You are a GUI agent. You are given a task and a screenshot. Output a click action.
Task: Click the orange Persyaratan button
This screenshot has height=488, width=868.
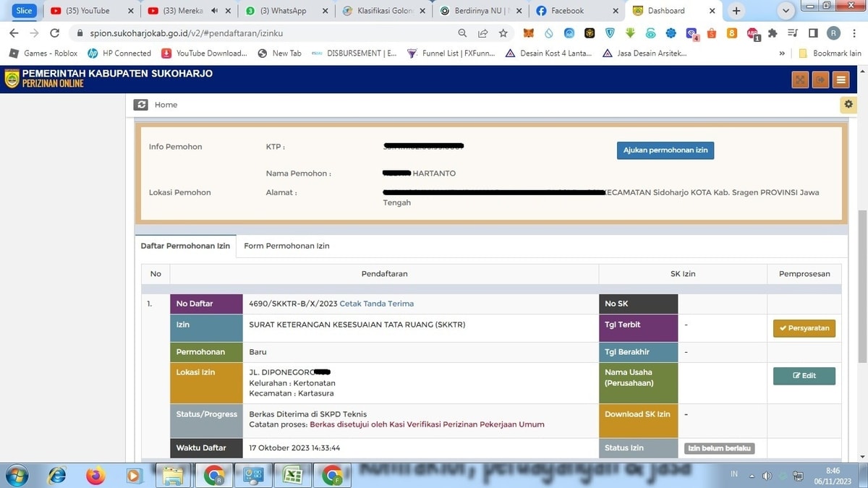pos(804,329)
